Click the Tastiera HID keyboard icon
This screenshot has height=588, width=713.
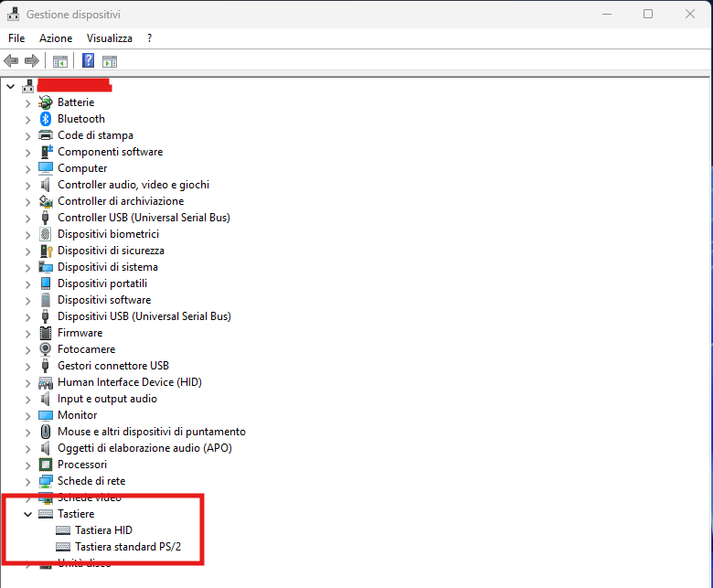tap(63, 530)
